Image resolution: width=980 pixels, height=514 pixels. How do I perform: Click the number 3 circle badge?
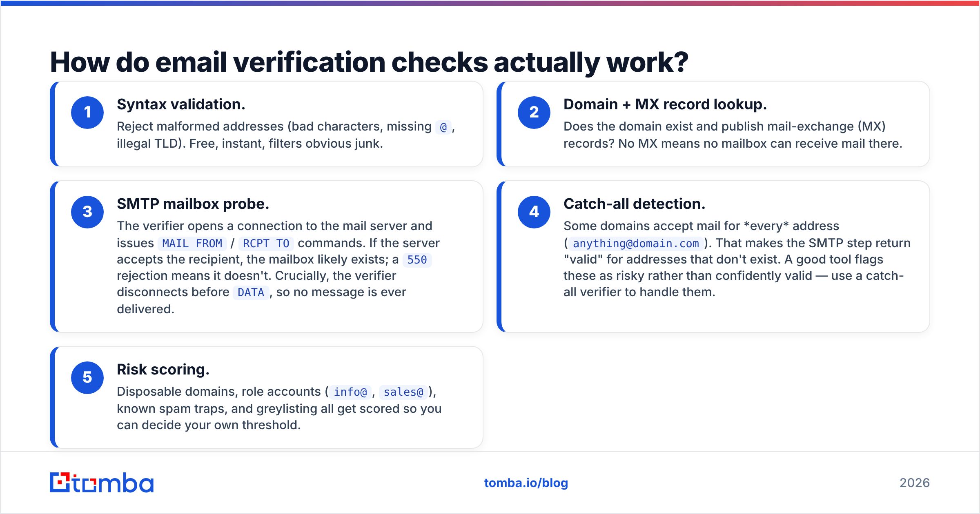pyautogui.click(x=87, y=212)
